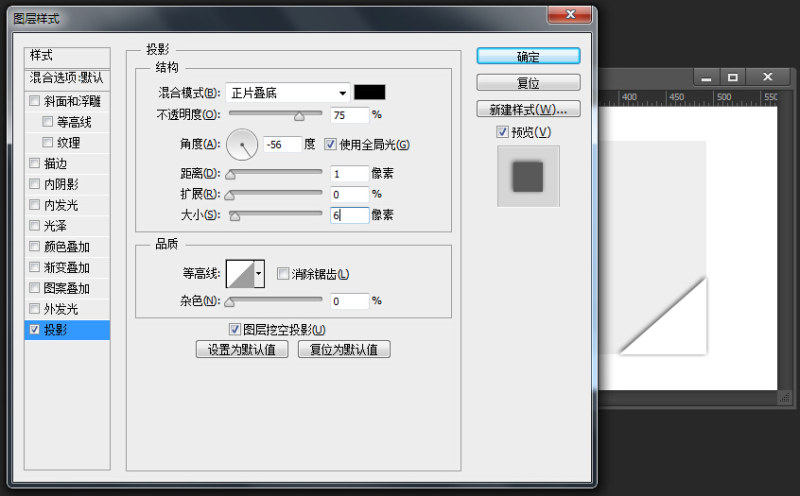Toggle 图层挖空投影(U) checkbox

tap(235, 329)
